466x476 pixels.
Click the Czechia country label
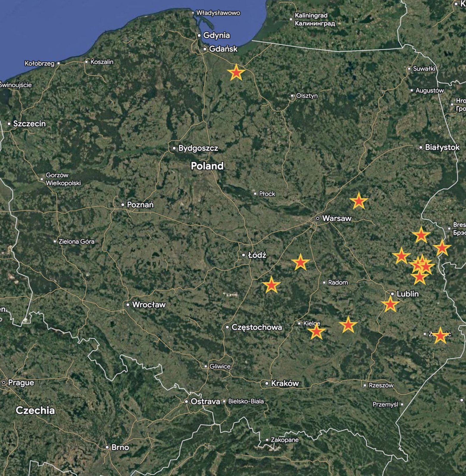tap(35, 411)
